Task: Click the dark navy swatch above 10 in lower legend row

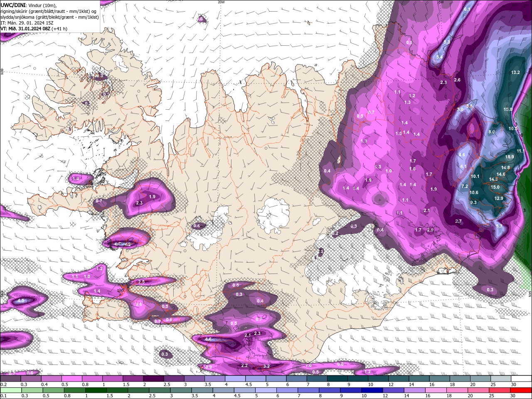Action: point(371,390)
